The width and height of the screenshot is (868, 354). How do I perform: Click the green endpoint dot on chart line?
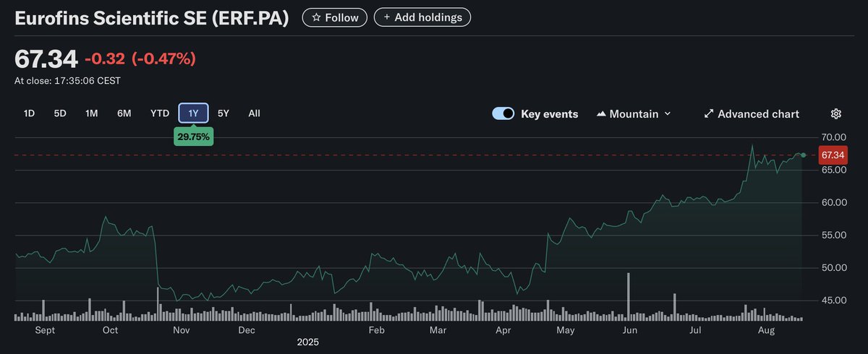tap(804, 155)
